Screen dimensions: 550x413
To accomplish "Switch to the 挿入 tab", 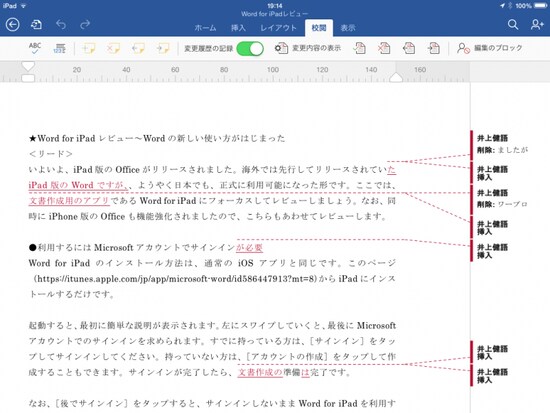I will [x=238, y=28].
